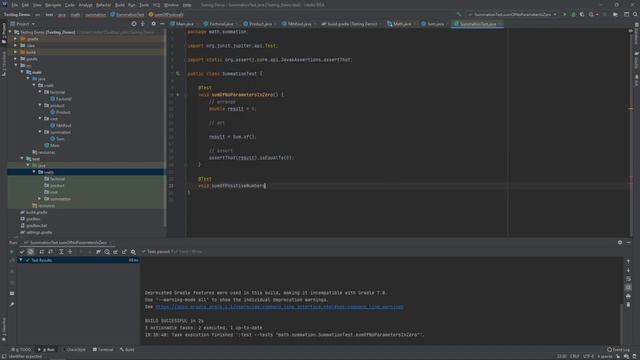Collapse the factorial package under main
This screenshot has height=360, width=640.
(40, 92)
